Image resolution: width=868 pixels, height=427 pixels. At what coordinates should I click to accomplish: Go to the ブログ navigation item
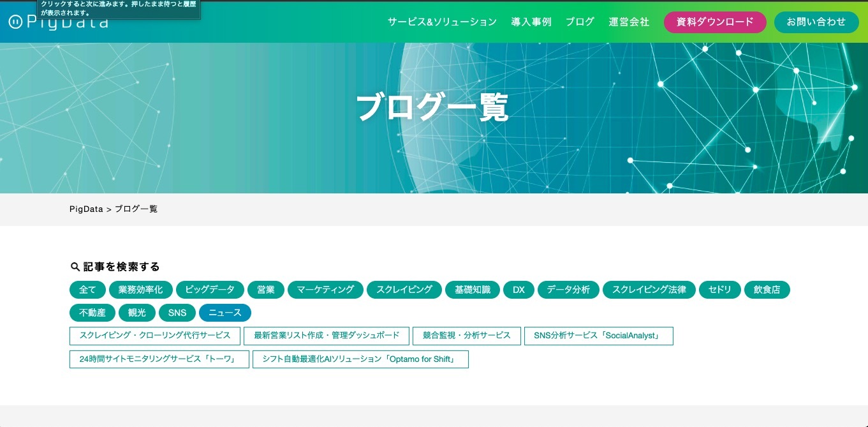tap(580, 22)
